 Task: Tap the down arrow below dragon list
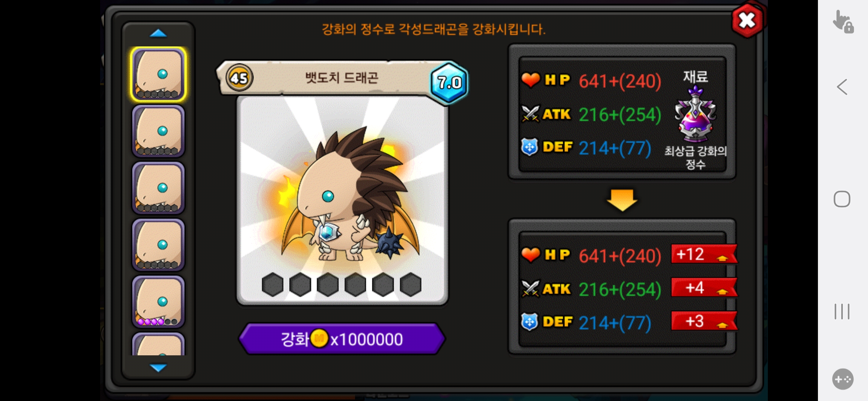tap(158, 368)
